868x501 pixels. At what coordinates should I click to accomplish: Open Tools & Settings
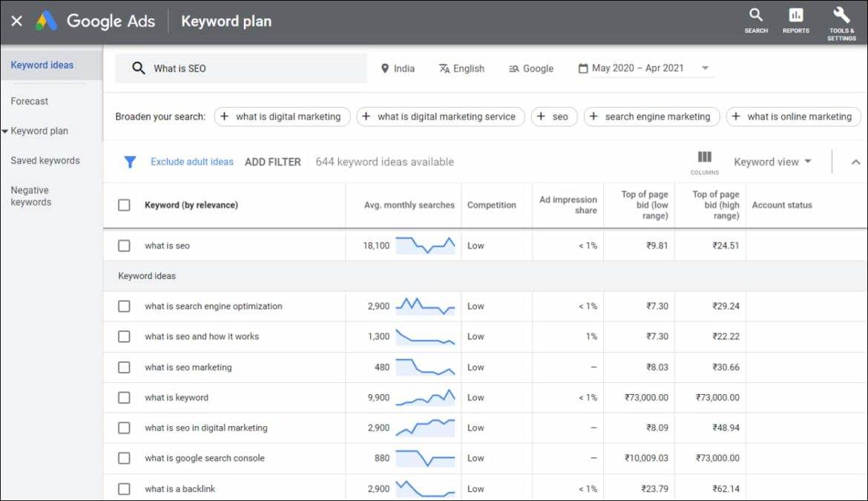(x=841, y=16)
